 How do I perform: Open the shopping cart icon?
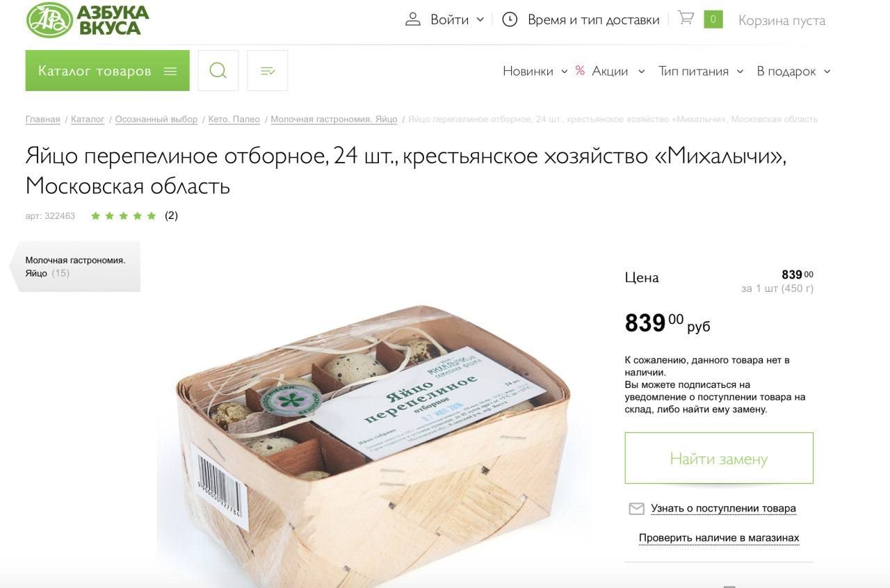[686, 18]
